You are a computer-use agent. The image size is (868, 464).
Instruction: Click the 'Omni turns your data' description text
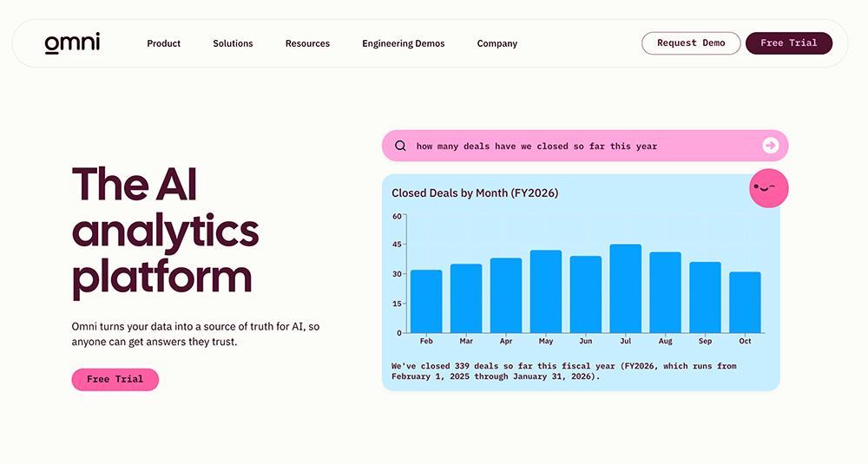point(195,334)
